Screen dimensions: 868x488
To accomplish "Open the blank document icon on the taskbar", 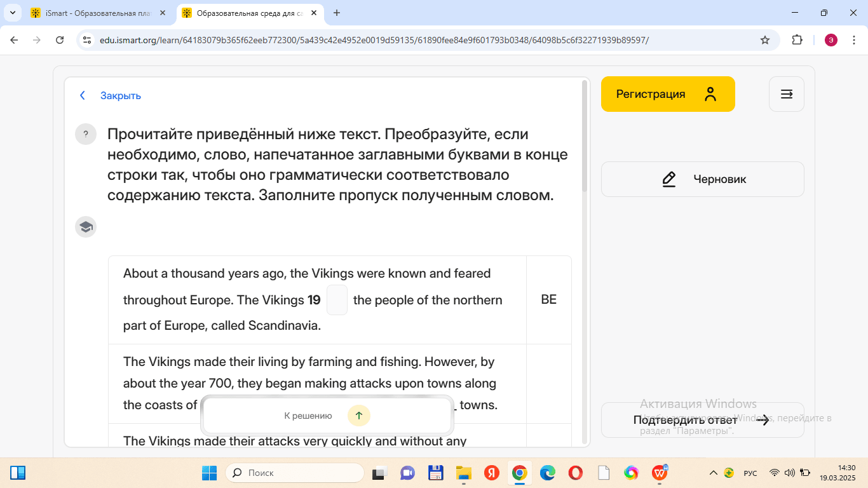I will coord(604,473).
